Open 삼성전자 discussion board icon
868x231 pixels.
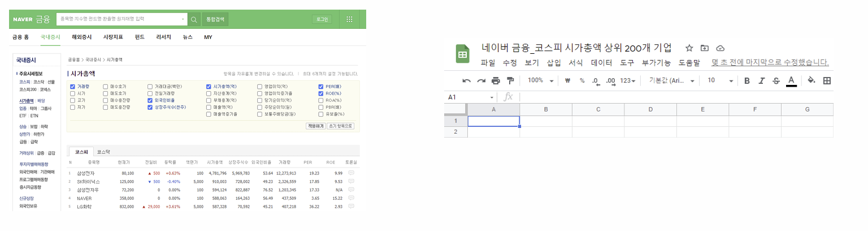(x=351, y=173)
